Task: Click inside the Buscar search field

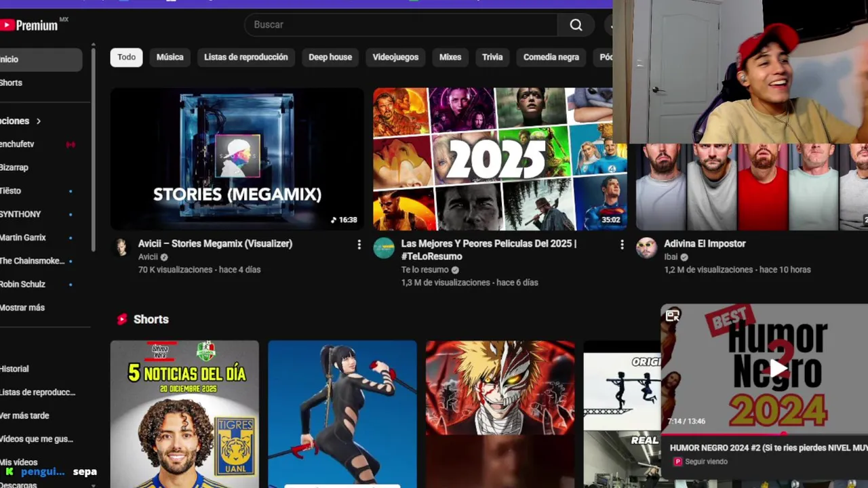Action: [401, 25]
